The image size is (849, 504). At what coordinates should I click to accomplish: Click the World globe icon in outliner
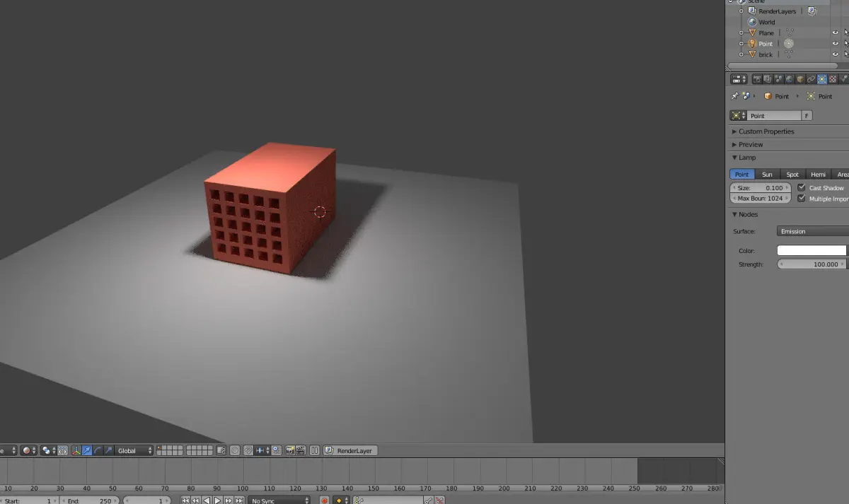(752, 22)
